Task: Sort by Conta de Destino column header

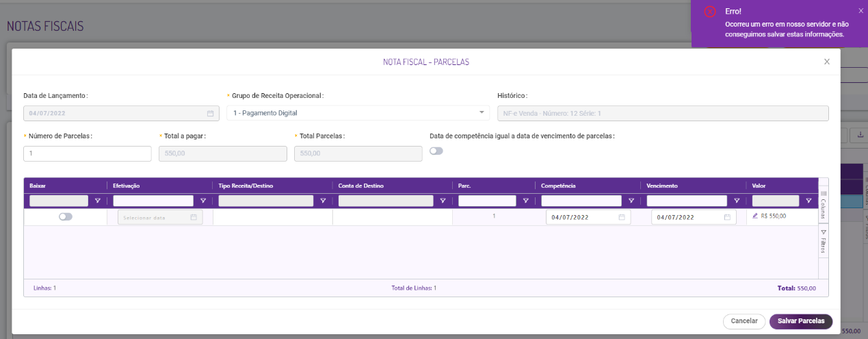Action: pyautogui.click(x=361, y=186)
